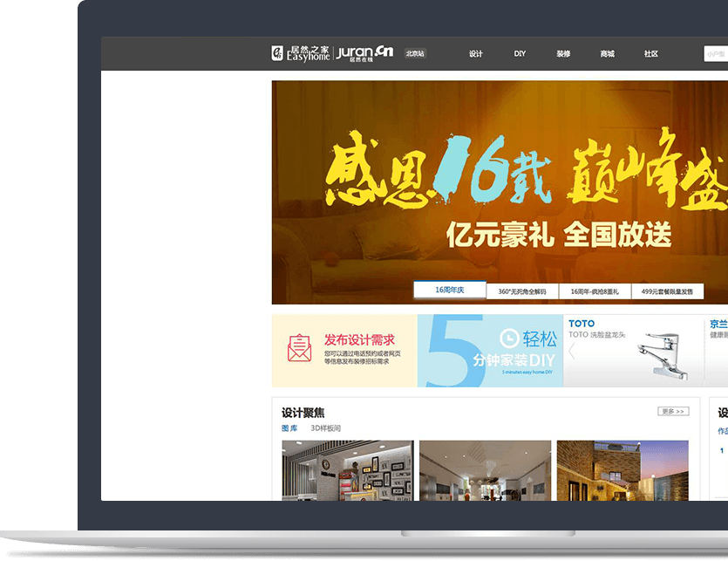Open the 北京站 city selector
This screenshot has height=561, width=728.
[x=415, y=54]
